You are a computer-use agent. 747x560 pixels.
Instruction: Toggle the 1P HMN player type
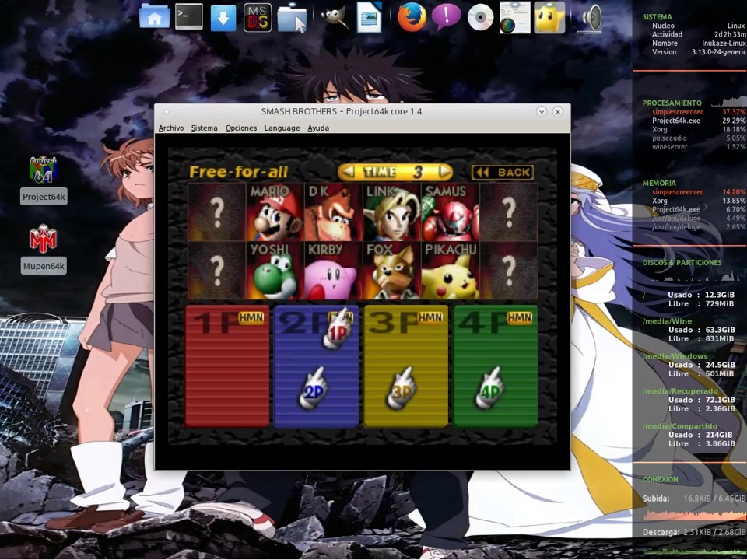coord(251,318)
